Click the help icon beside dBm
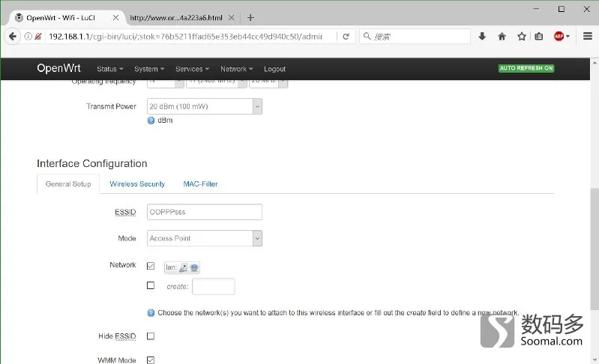The image size is (599, 364). click(151, 121)
